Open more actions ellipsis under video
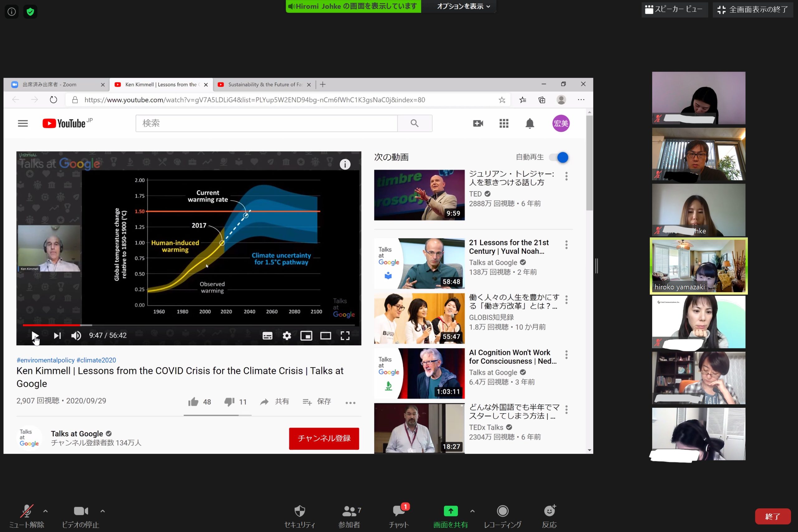Screen dimensions: 798x532 point(350,403)
